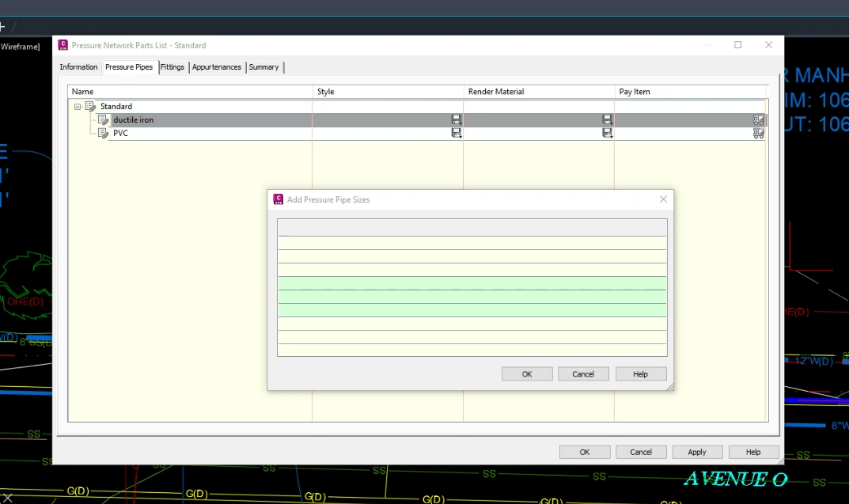Click the ductile iron parts list icon
Viewport: 849px width, 504px height.
pyautogui.click(x=104, y=119)
